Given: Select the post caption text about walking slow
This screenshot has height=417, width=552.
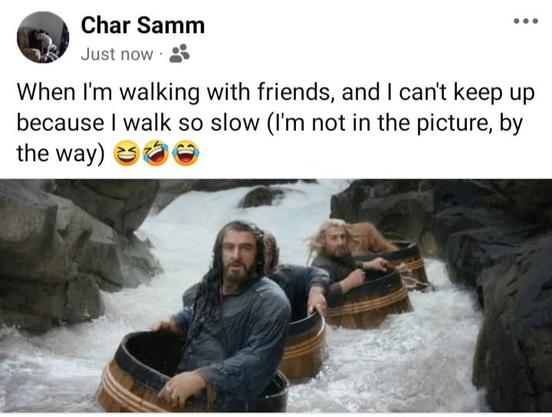Looking at the screenshot, I should 276,123.
